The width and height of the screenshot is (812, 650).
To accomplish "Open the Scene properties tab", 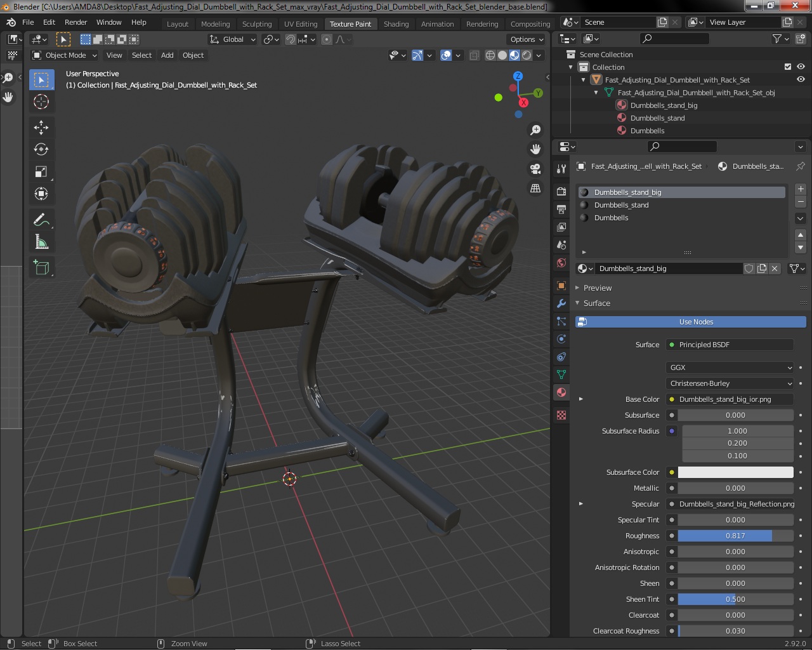I will 561,244.
